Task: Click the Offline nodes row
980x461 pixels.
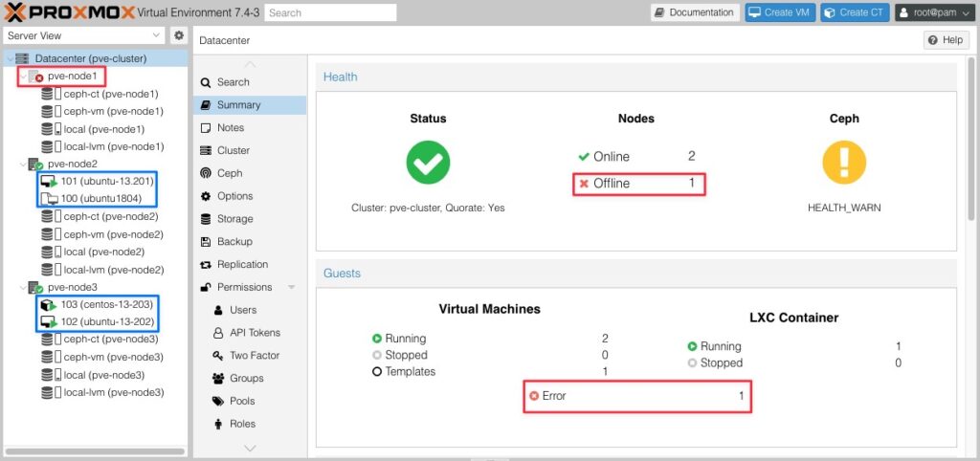Action: coord(639,184)
